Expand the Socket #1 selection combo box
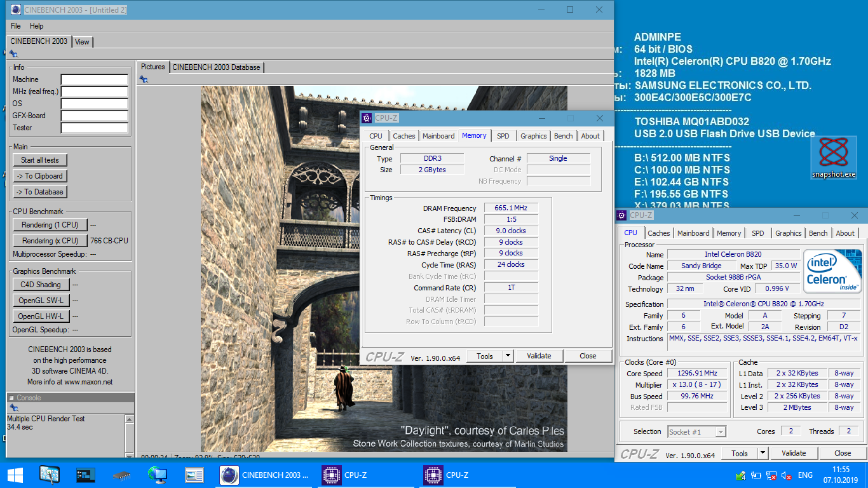This screenshot has height=488, width=868. pos(696,431)
